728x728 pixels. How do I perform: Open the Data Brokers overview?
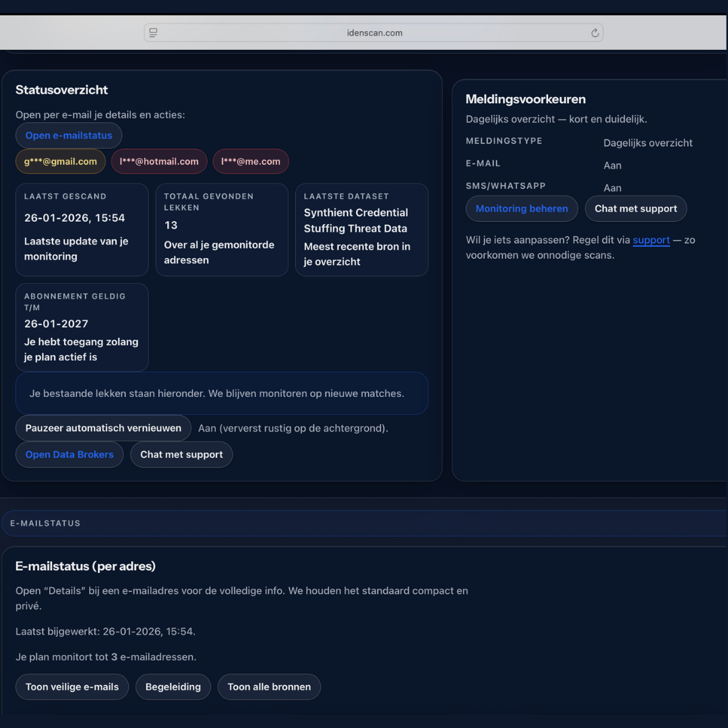(x=69, y=454)
